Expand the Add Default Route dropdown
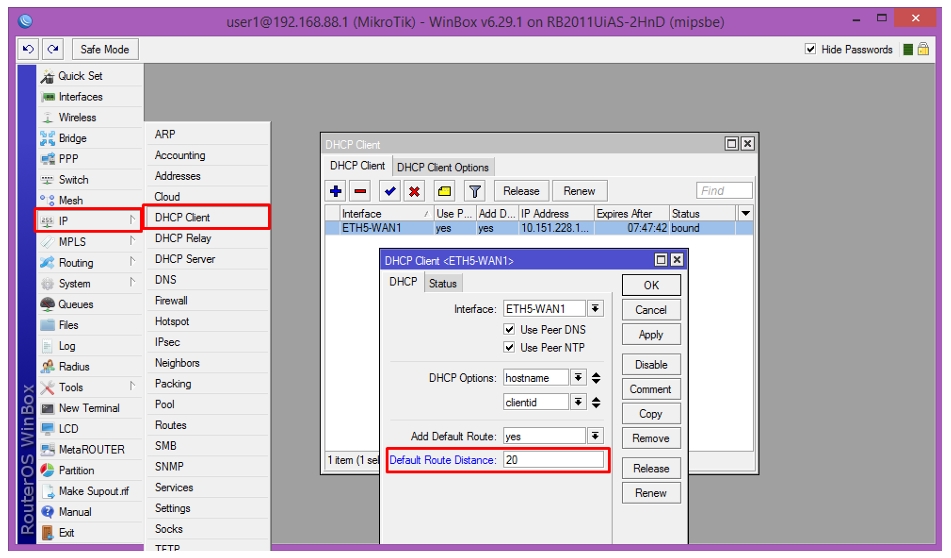This screenshot has width=951, height=558. coord(596,436)
